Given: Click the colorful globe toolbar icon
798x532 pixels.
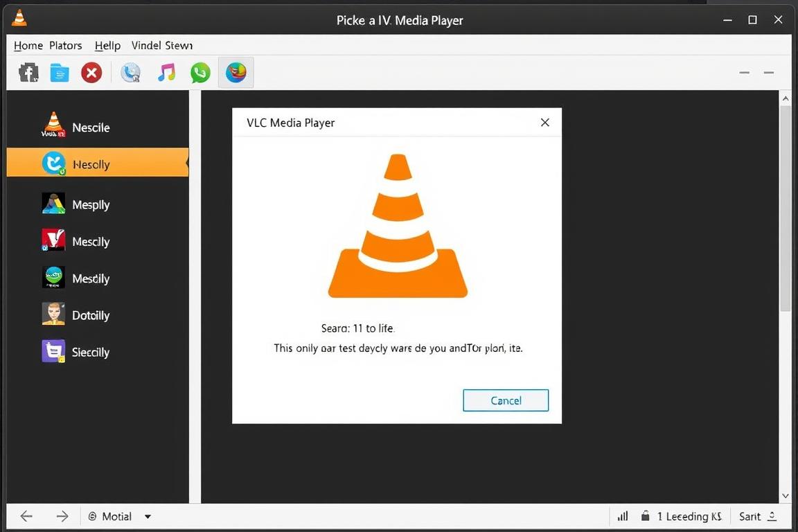Looking at the screenshot, I should coord(236,72).
